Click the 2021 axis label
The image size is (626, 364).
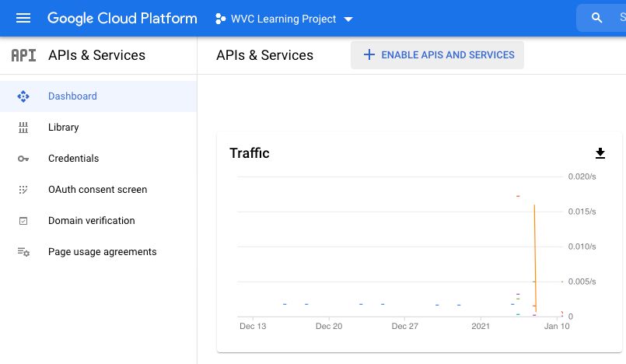tap(481, 327)
